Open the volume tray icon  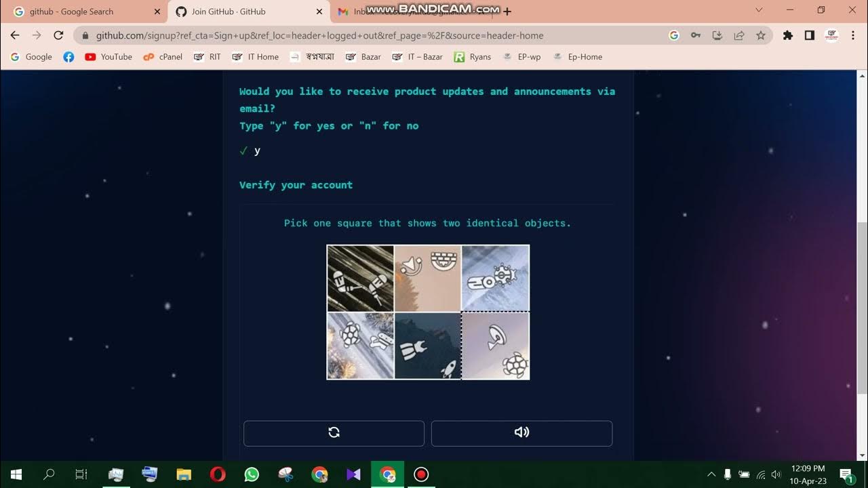(776, 474)
